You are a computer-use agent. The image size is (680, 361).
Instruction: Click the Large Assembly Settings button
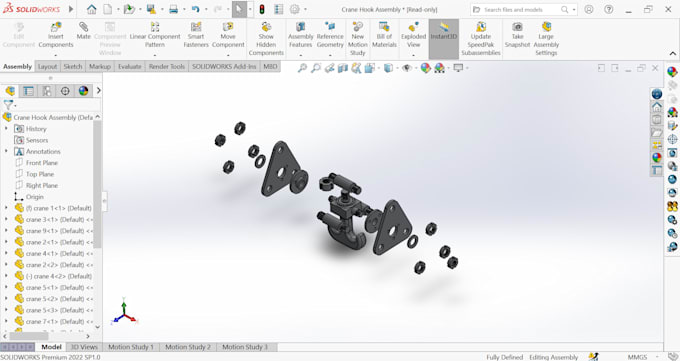[x=546, y=39]
